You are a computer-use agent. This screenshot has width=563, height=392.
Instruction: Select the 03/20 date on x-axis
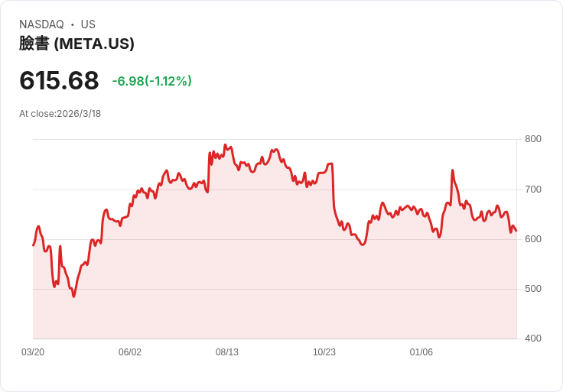(33, 352)
